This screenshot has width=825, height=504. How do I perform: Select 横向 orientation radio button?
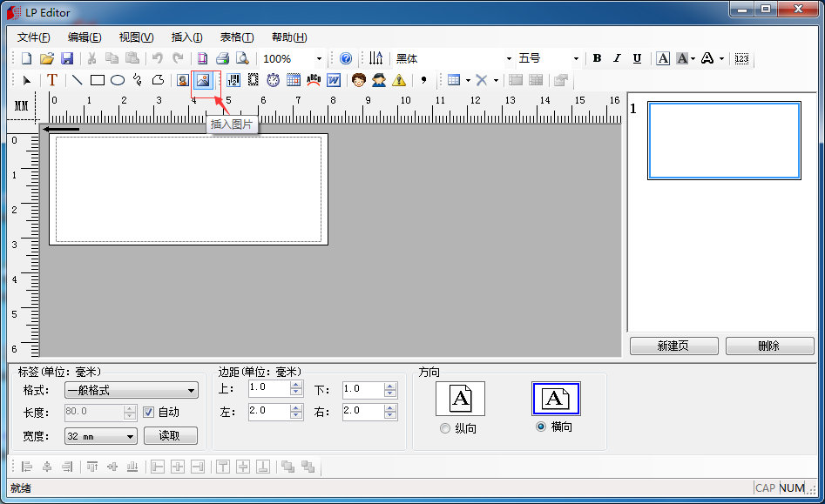[x=541, y=427]
